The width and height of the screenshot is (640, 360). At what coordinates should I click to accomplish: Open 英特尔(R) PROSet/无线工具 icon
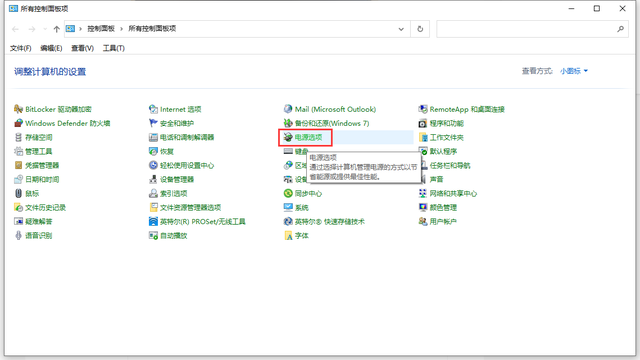(x=153, y=221)
